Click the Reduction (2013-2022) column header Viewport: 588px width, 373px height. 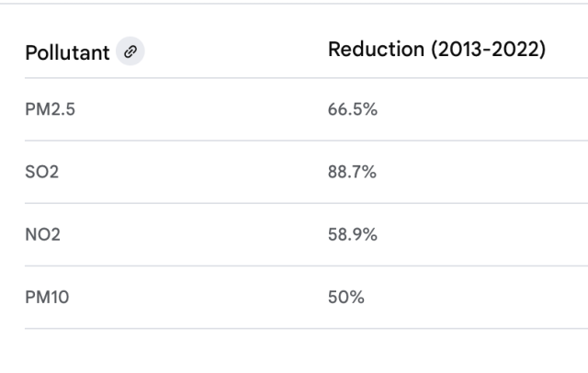pyautogui.click(x=436, y=50)
